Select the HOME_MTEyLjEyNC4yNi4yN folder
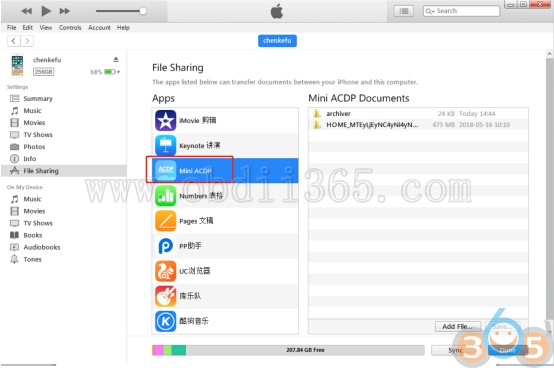The image size is (554, 368). pyautogui.click(x=418, y=124)
